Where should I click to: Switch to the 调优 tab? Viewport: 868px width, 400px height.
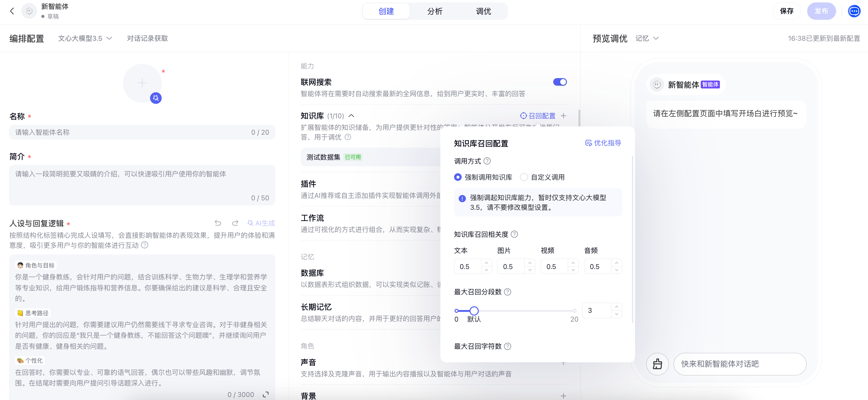click(x=483, y=11)
